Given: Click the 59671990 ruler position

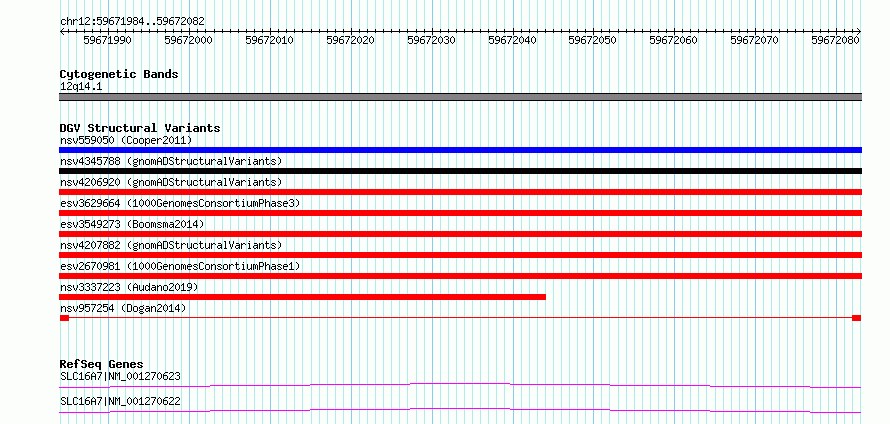Looking at the screenshot, I should tap(107, 40).
